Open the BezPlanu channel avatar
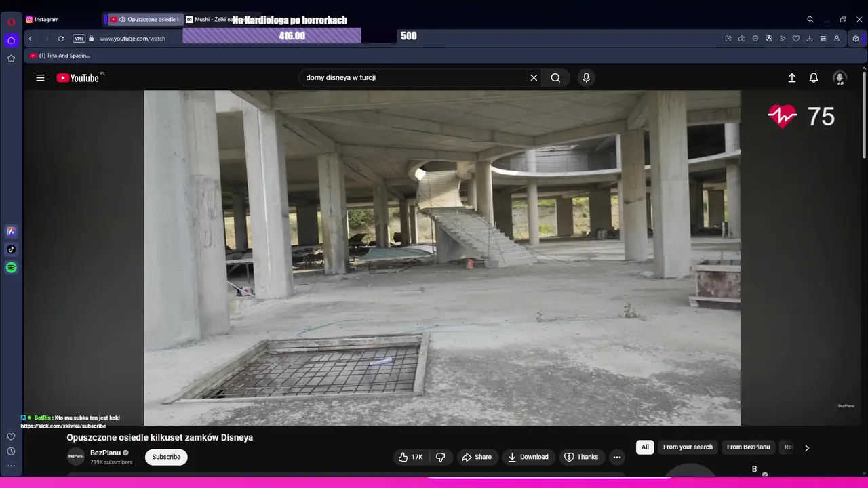 [x=76, y=457]
